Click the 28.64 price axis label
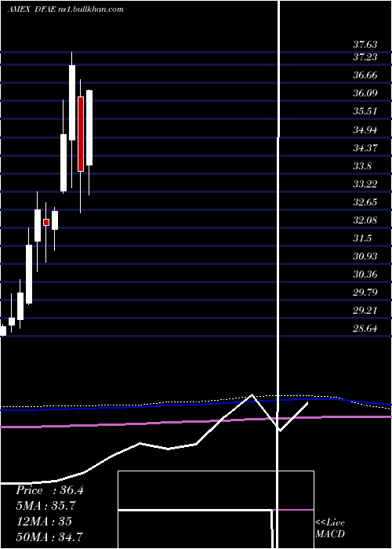Image resolution: width=392 pixels, height=549 pixels. 365,329
